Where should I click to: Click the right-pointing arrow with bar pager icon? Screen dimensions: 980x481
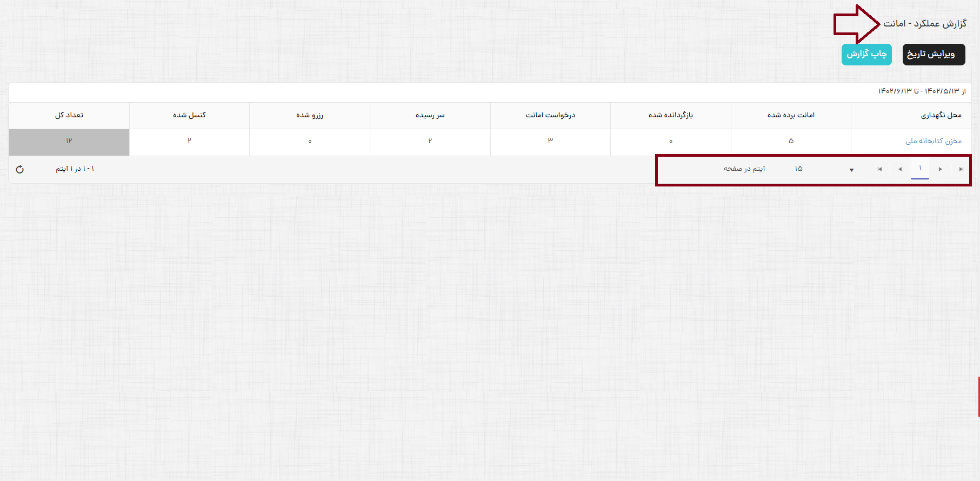[x=961, y=169]
